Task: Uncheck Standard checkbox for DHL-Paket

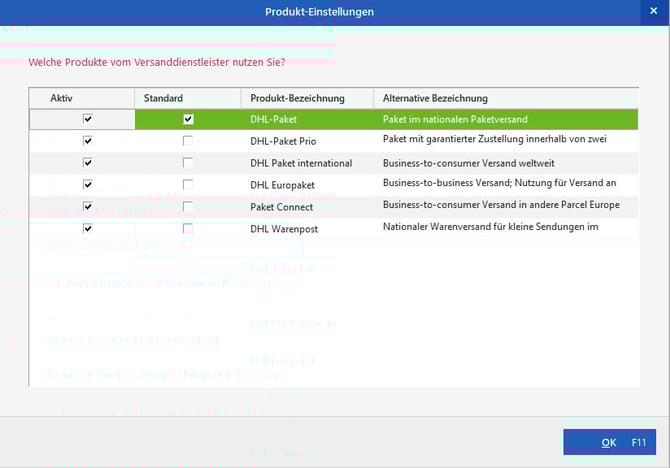Action: tap(188, 119)
